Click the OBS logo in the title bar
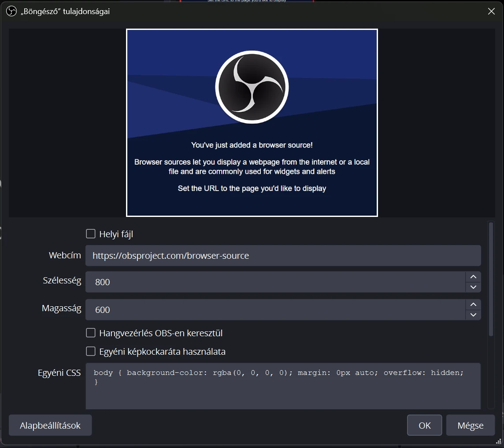Image resolution: width=504 pixels, height=448 pixels. pyautogui.click(x=11, y=11)
